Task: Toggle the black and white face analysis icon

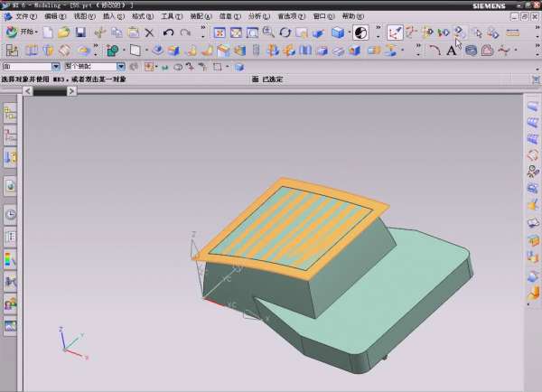Action: 360,33
